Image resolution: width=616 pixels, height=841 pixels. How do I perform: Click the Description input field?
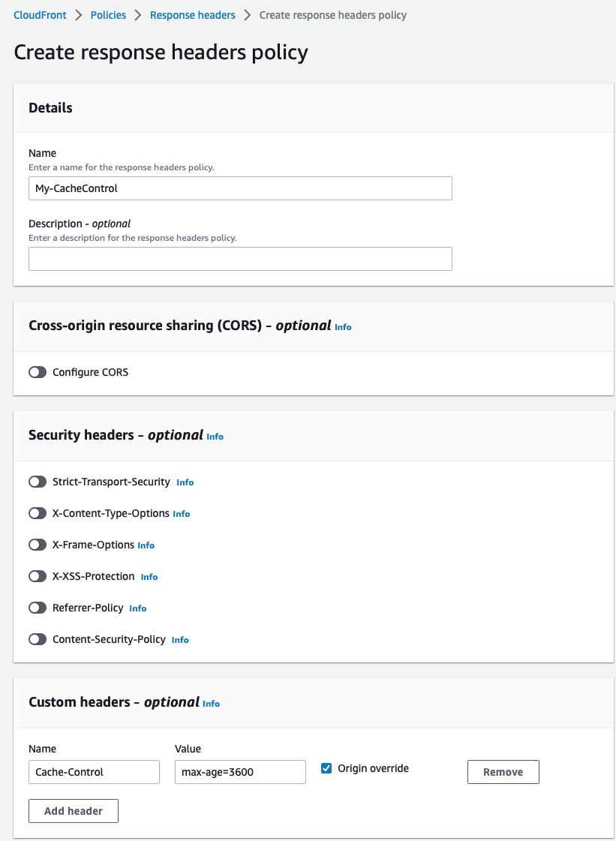240,259
